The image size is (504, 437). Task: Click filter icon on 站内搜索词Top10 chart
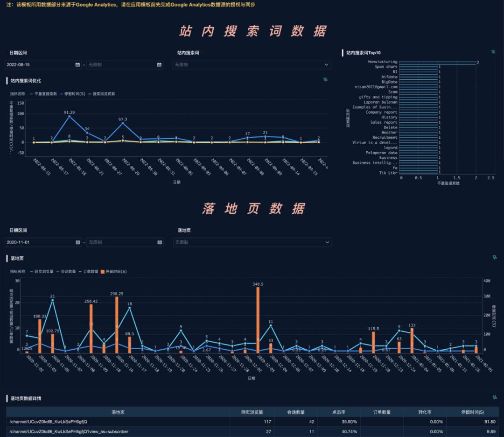click(493, 52)
